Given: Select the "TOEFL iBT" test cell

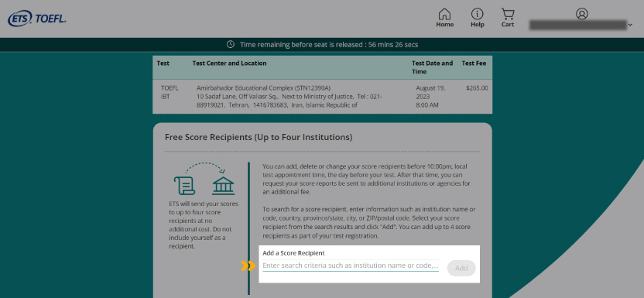Looking at the screenshot, I should (170, 92).
